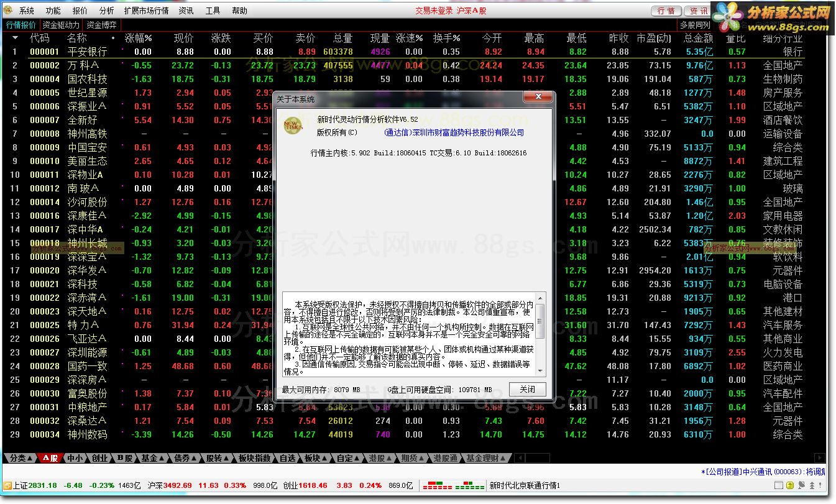Switch to the 资金博弈 tab
Viewport: 836px width, 504px height.
(x=101, y=25)
